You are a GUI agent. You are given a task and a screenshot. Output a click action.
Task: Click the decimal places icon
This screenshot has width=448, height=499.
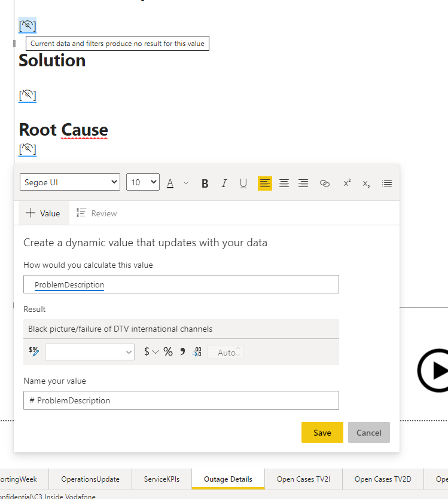tap(197, 351)
